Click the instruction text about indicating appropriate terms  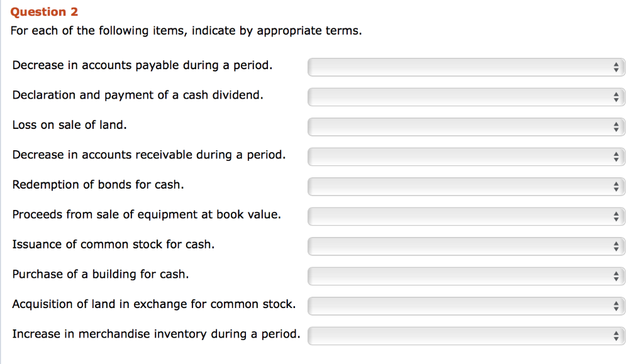(186, 30)
